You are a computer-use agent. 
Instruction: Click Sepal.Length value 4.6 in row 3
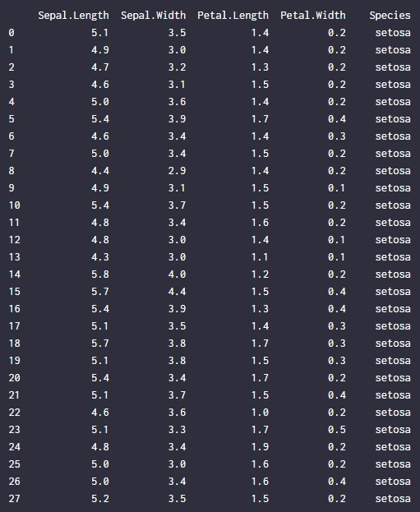pyautogui.click(x=100, y=85)
